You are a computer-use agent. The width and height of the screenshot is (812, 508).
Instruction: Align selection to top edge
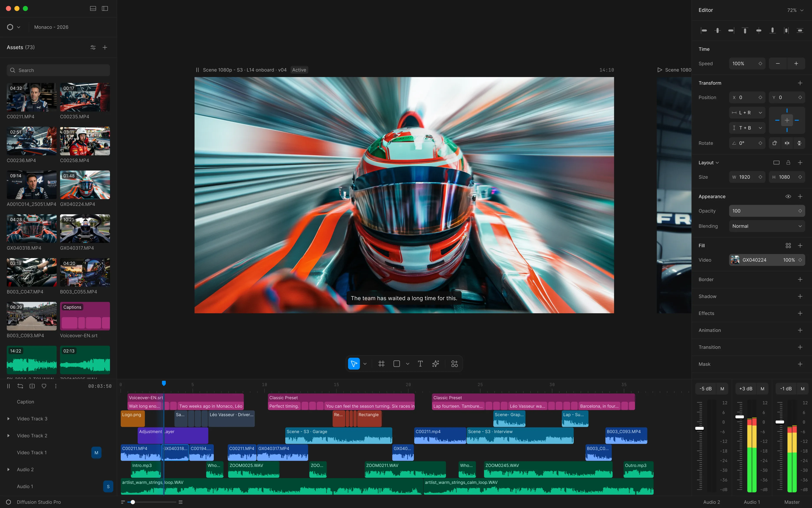pyautogui.click(x=745, y=31)
